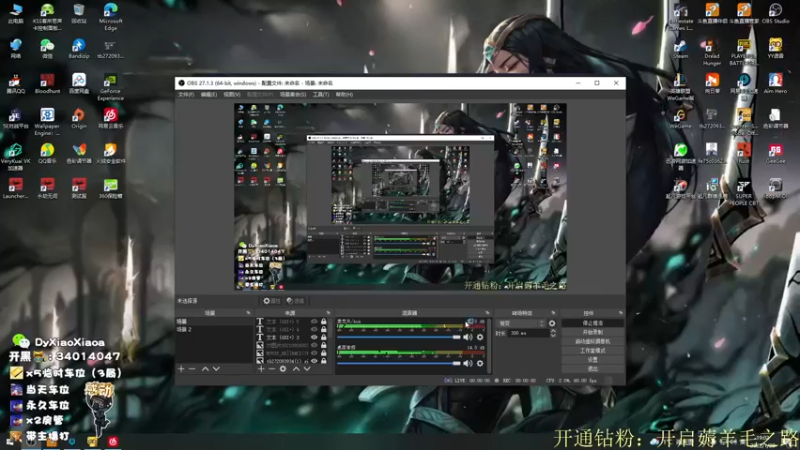Pop out the Scenes dock panel

coord(248,313)
